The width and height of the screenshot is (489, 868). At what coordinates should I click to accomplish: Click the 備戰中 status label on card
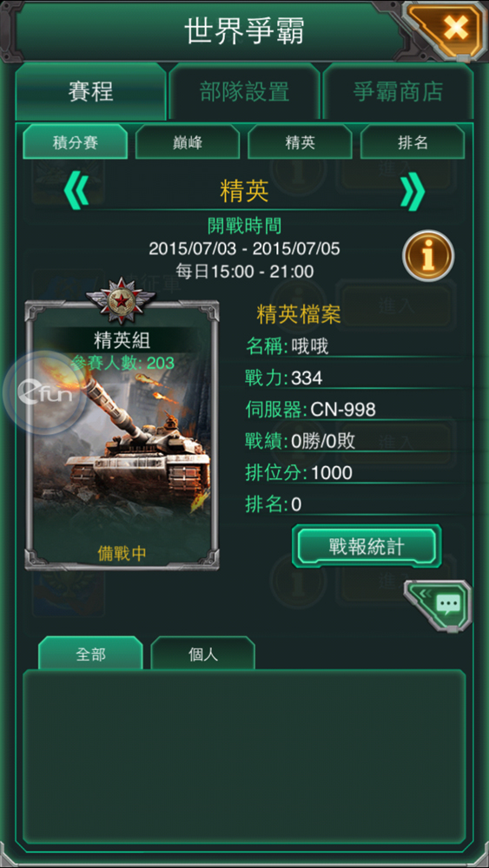122,554
